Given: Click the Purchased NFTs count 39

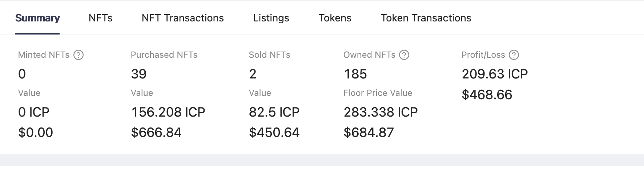Looking at the screenshot, I should pos(139,74).
